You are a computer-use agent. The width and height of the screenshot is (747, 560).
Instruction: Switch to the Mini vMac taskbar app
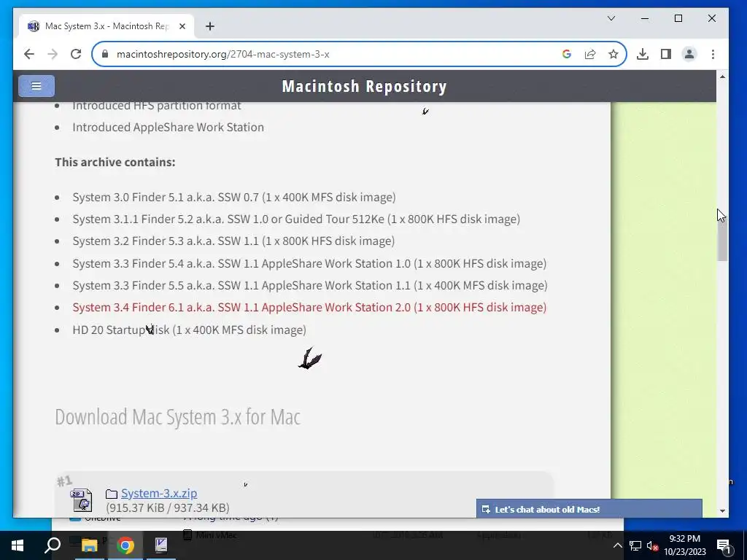pos(161,545)
